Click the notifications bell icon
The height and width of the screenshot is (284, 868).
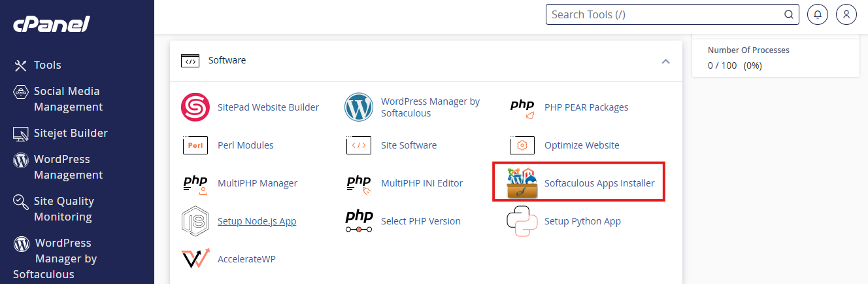click(818, 14)
